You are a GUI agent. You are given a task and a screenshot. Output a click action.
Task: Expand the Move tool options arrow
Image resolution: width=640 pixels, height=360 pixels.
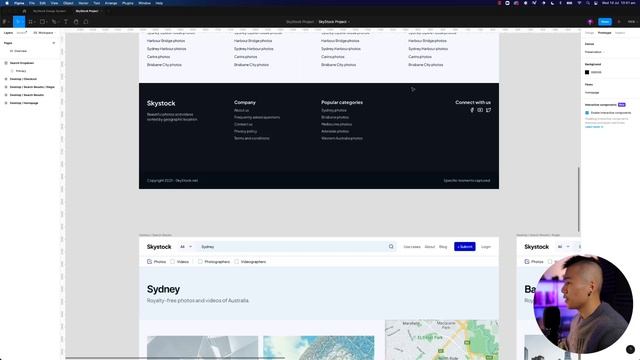22,22
